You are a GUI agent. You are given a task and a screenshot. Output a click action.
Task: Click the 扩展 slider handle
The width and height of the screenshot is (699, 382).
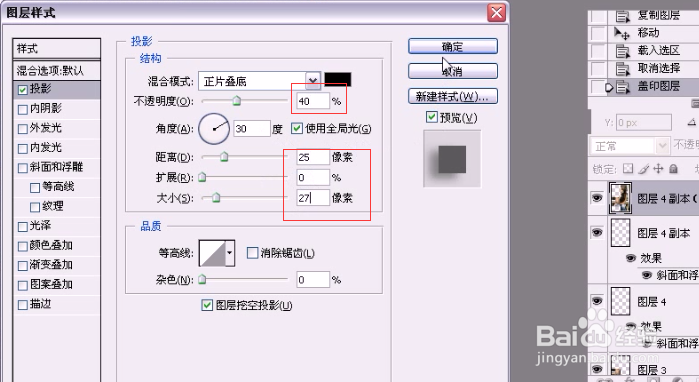tap(202, 177)
